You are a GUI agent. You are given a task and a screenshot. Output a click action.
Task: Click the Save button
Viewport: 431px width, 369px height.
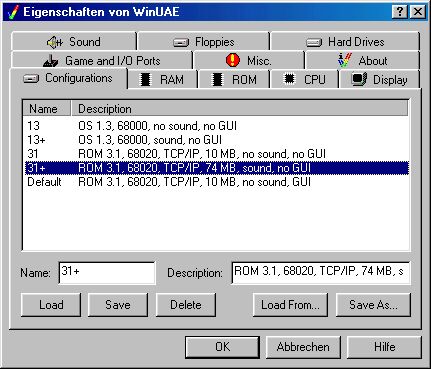pos(118,305)
